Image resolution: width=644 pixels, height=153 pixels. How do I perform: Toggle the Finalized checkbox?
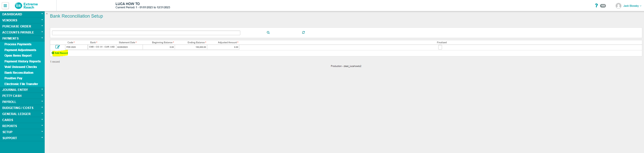[x=440, y=47]
